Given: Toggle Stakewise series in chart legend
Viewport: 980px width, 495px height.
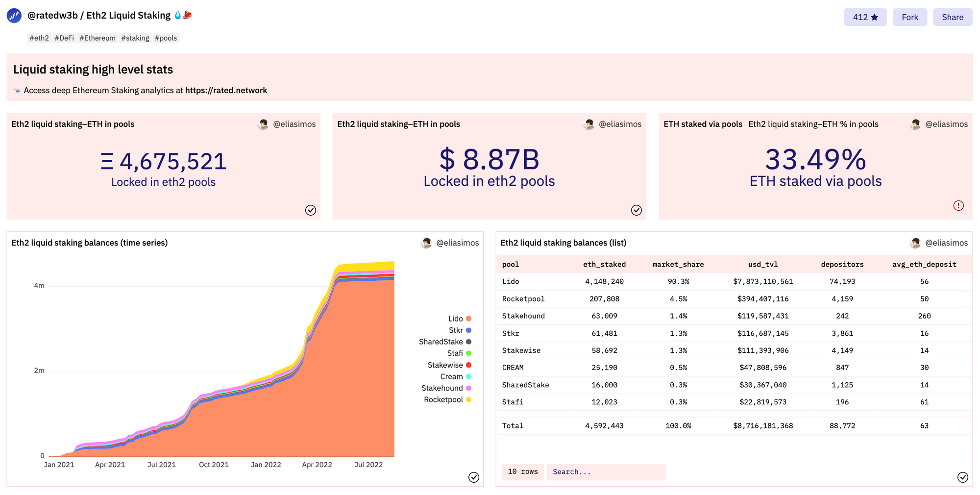Looking at the screenshot, I should pyautogui.click(x=449, y=365).
